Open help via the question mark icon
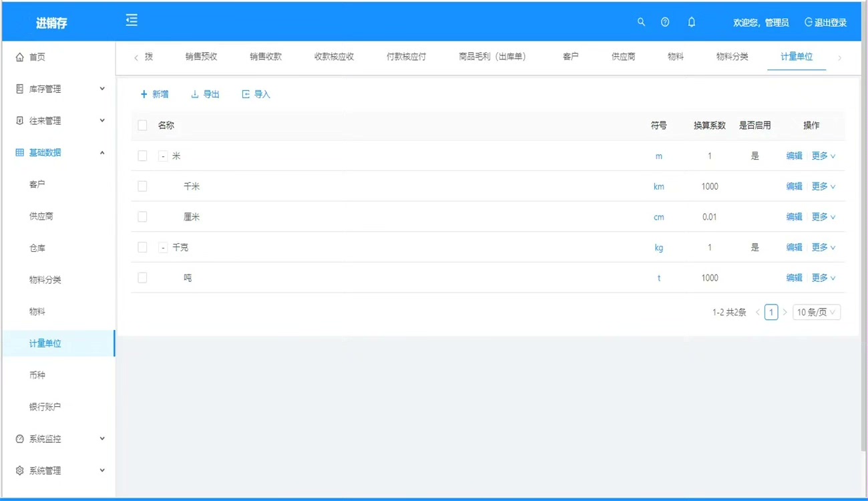 click(x=665, y=22)
